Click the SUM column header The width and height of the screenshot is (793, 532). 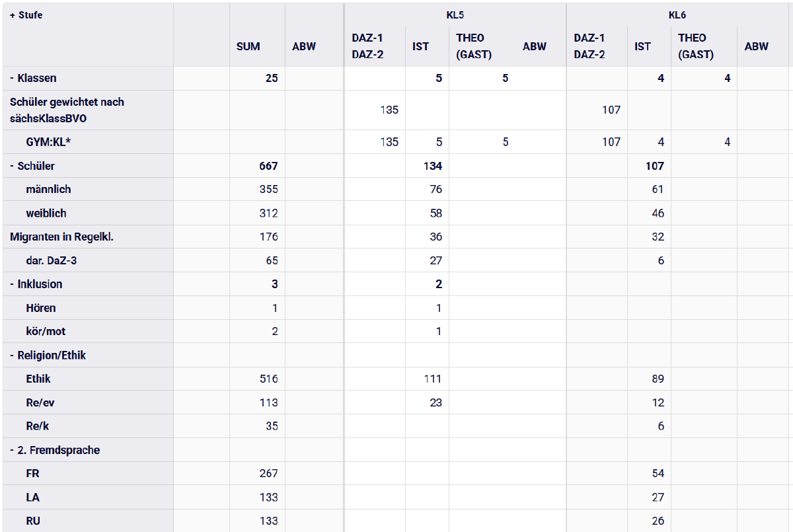(x=248, y=46)
